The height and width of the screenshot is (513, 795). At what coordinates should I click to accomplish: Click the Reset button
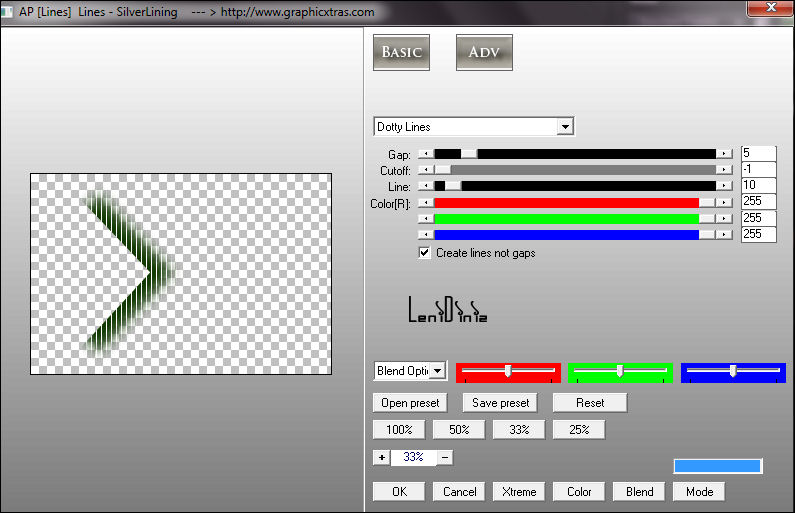tap(590, 403)
